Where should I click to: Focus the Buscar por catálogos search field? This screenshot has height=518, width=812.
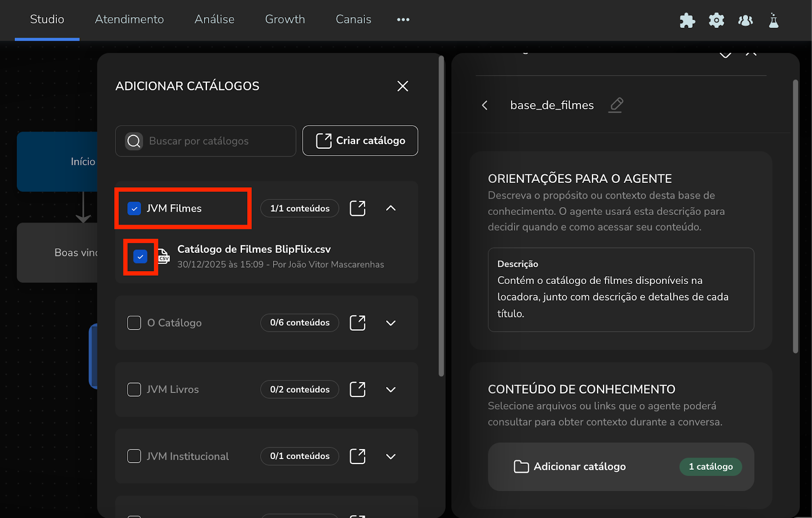(213, 141)
